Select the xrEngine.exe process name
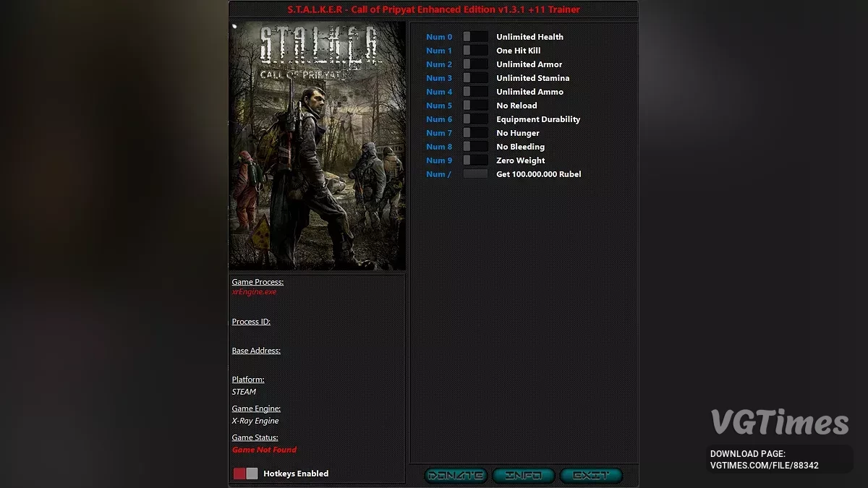 tap(254, 292)
